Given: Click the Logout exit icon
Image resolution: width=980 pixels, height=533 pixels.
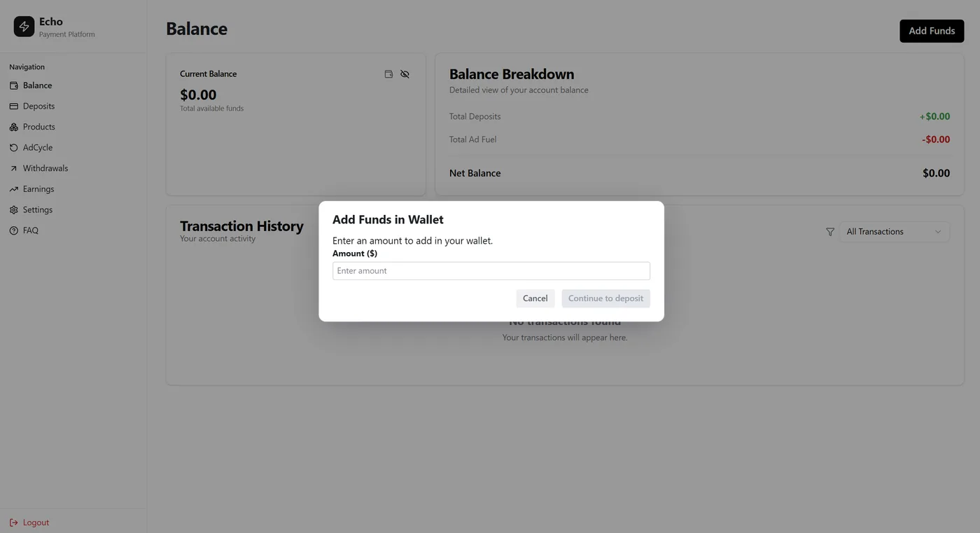Looking at the screenshot, I should 13,522.
